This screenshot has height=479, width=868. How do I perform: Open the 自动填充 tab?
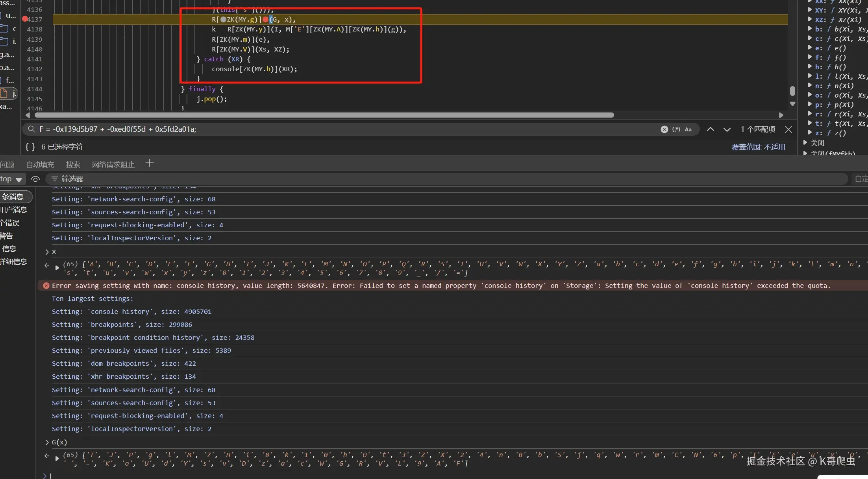click(40, 165)
